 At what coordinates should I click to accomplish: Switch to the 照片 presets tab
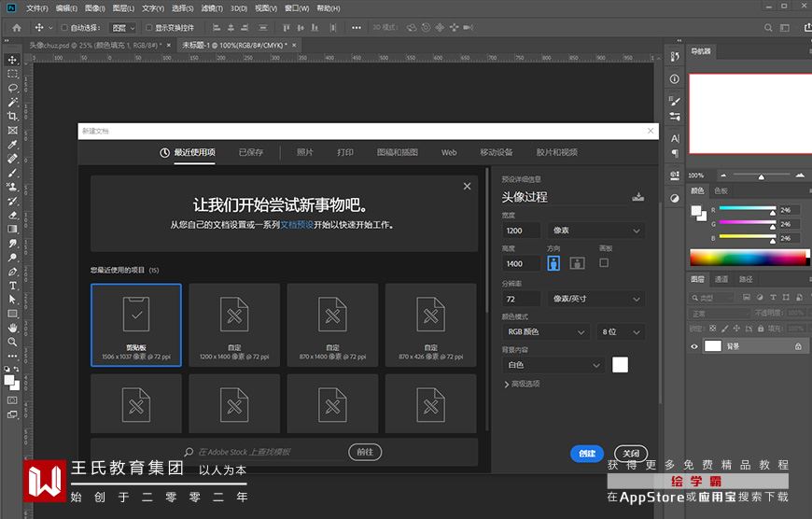(x=304, y=152)
